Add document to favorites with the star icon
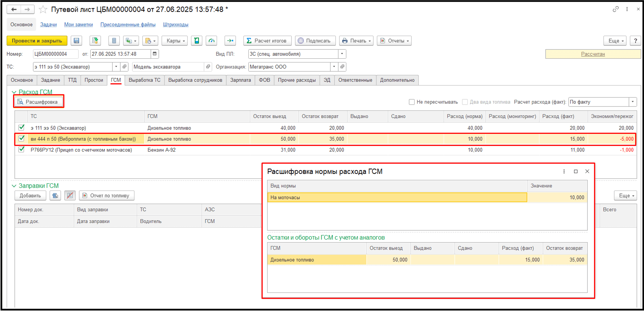This screenshot has width=644, height=311. click(x=43, y=10)
